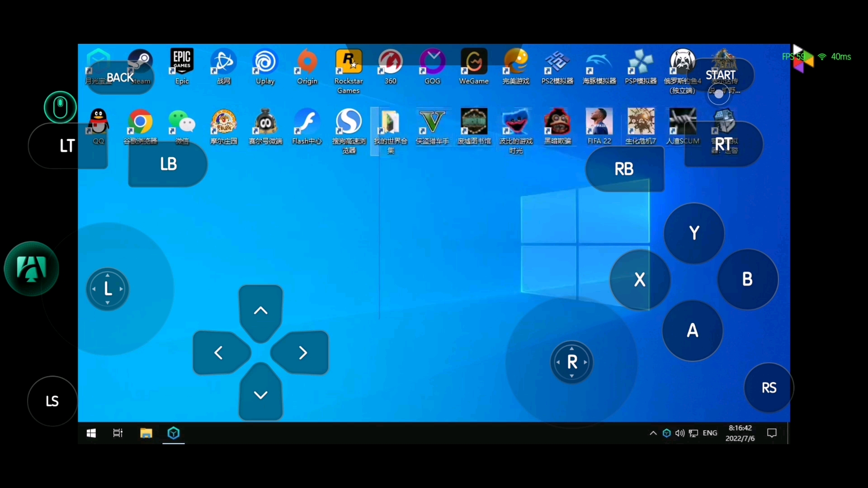868x488 pixels.
Task: Tap the D-pad left arrow
Action: (221, 352)
